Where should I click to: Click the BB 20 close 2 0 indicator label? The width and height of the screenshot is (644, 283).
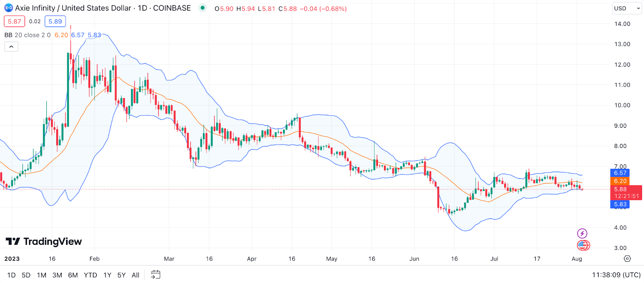click(27, 35)
